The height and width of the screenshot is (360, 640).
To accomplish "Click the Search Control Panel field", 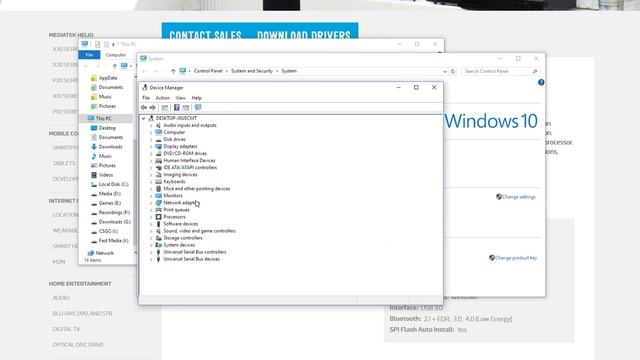I will (x=501, y=71).
